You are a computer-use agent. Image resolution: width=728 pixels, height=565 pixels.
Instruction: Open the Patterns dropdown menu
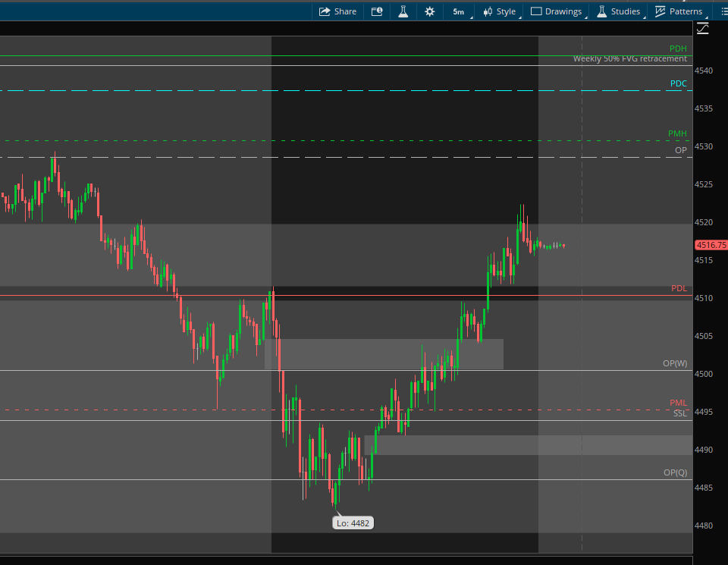pos(679,11)
